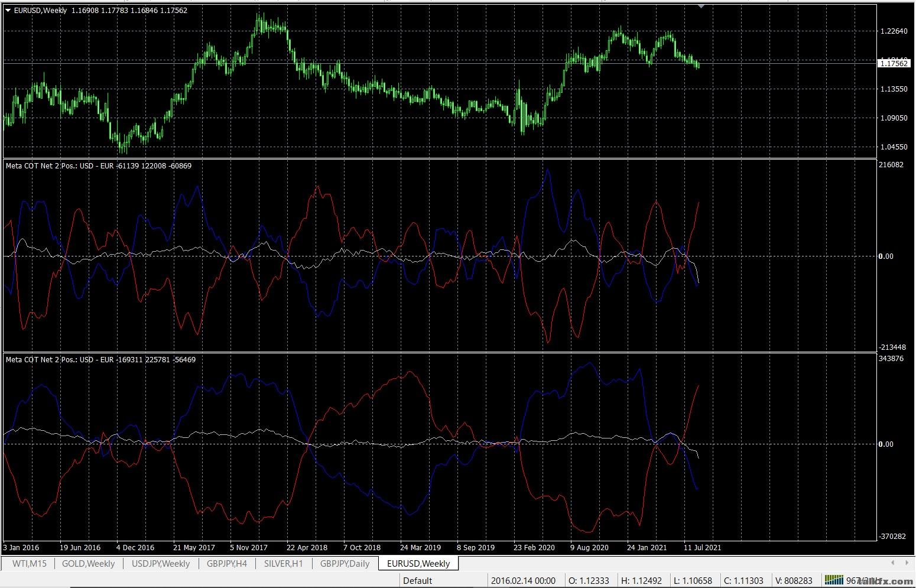Click the chart shift triangle marker at top
Screen dimensions: 916x588
pos(701,6)
